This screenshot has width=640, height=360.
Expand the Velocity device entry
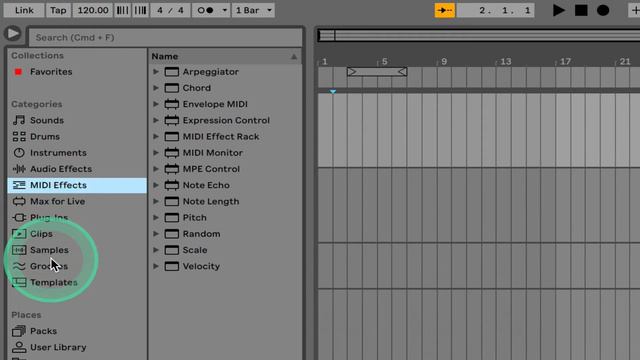tap(156, 266)
